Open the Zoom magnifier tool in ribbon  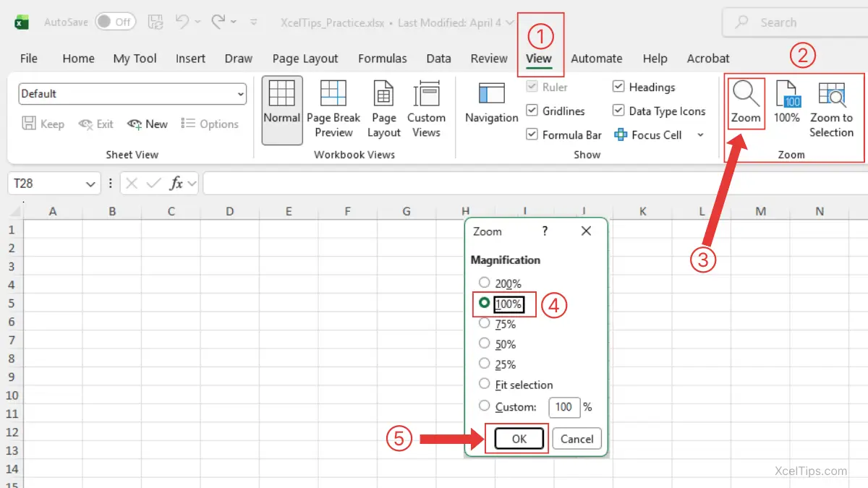(746, 103)
